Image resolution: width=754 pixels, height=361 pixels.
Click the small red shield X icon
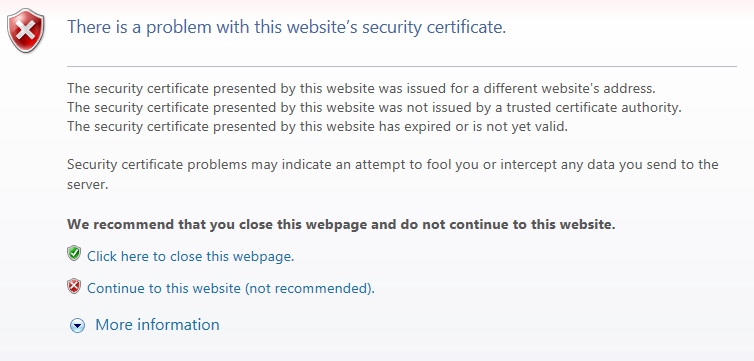pos(74,286)
